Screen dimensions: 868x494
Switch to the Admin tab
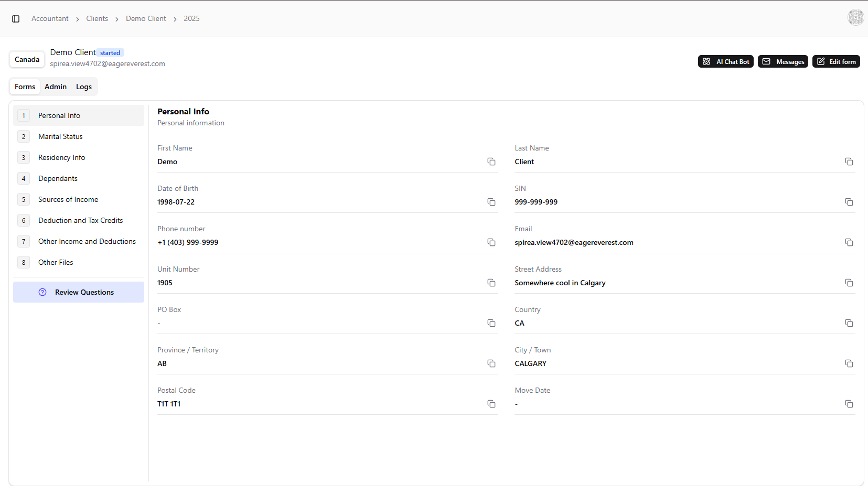[56, 87]
